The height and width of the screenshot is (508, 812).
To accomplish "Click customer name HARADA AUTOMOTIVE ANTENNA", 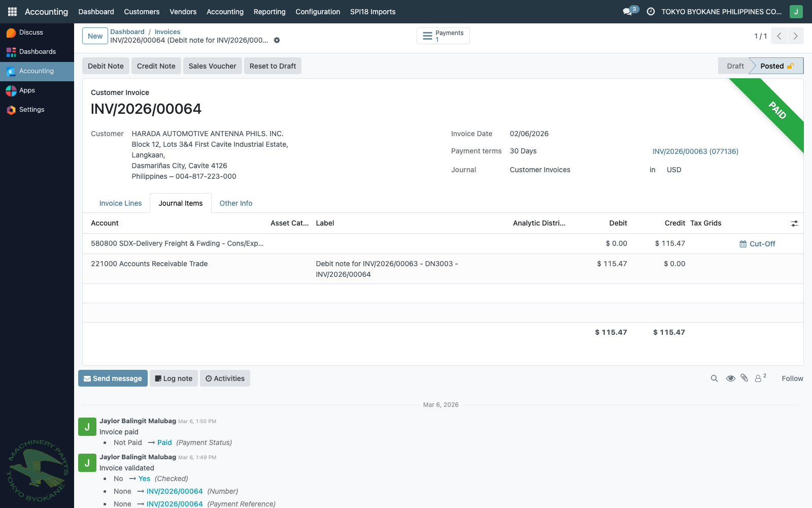I will coord(208,134).
